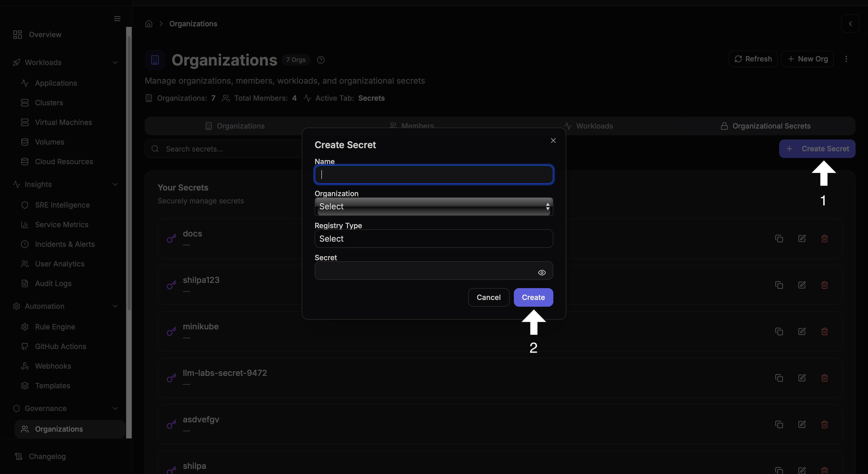Click the Refresh button
This screenshot has width=868, height=474.
[x=753, y=59]
